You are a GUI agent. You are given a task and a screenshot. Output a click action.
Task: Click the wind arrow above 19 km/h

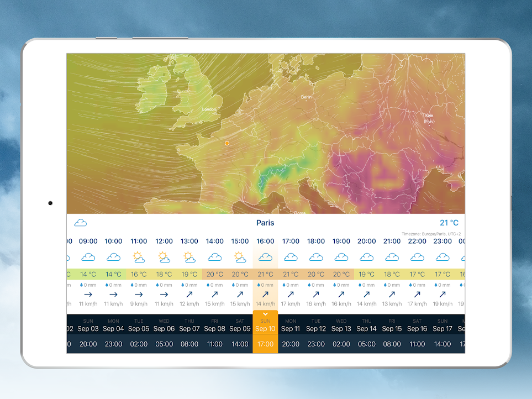point(442,295)
